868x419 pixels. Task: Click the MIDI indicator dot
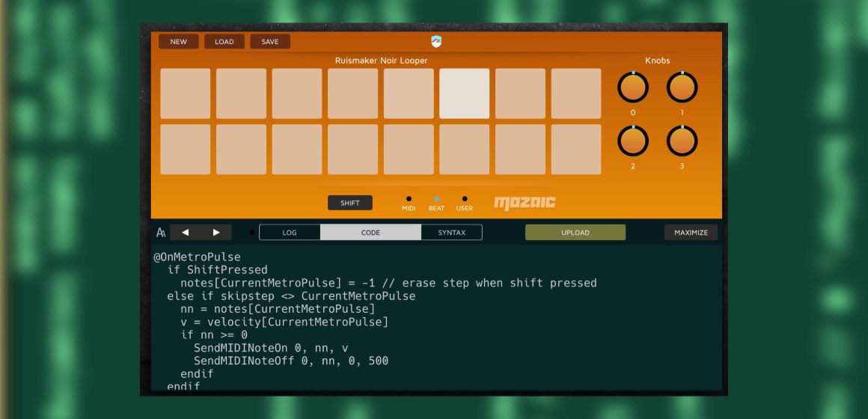pyautogui.click(x=409, y=199)
